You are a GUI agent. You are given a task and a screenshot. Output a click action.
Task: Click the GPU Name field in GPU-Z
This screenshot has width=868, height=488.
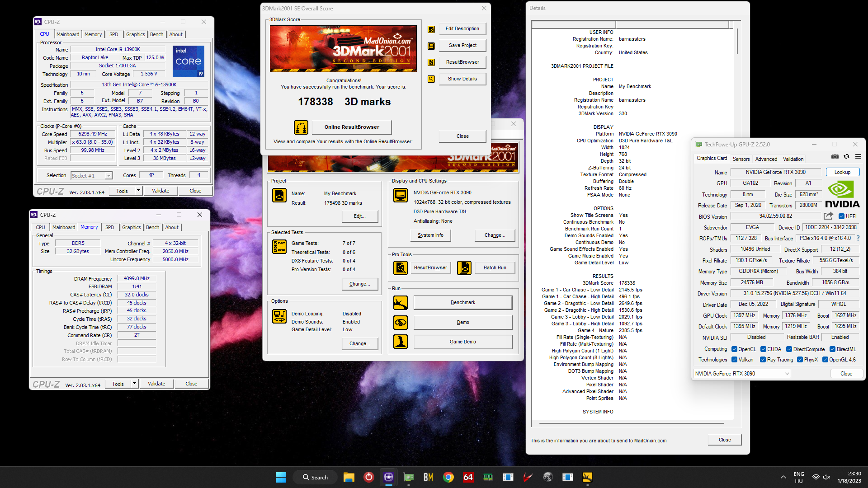pyautogui.click(x=775, y=172)
